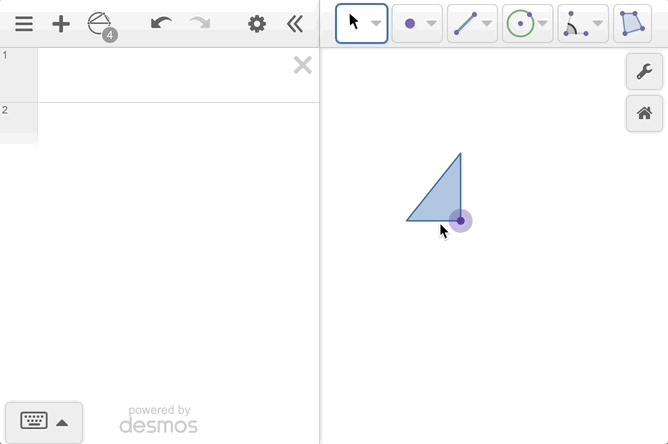Select the Polygon tool

(631, 24)
